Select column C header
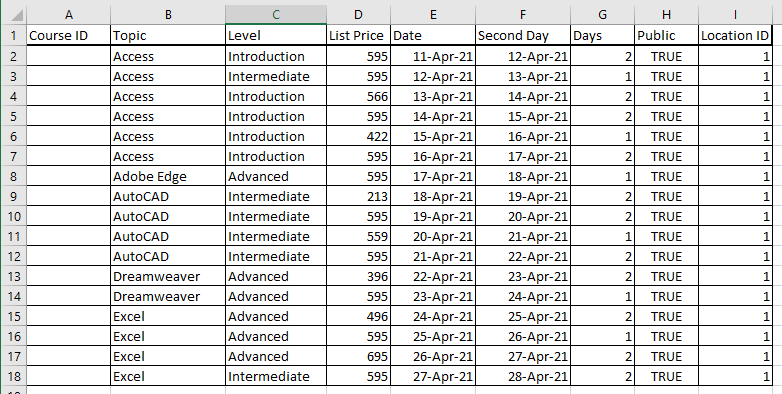Viewport: 782px width, 394px height. click(276, 15)
